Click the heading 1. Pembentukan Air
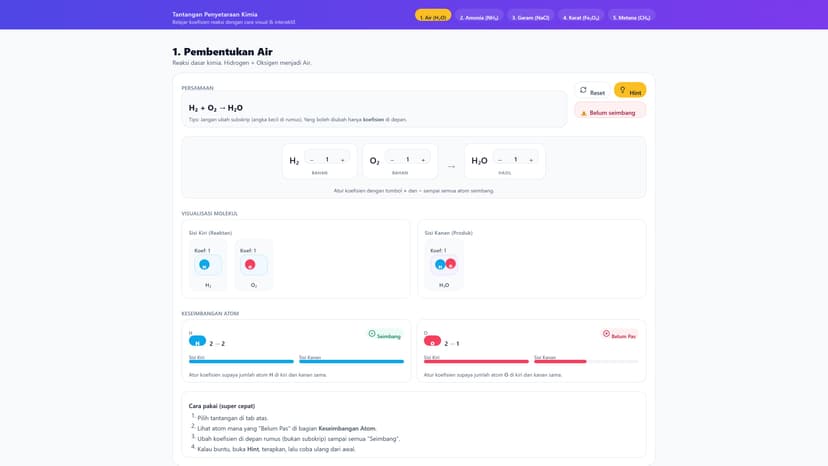This screenshot has height=466, width=828. tap(222, 52)
